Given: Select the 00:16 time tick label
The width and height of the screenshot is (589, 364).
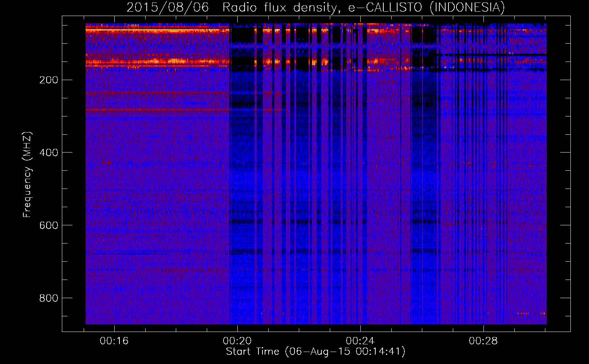Looking at the screenshot, I should 114,341.
